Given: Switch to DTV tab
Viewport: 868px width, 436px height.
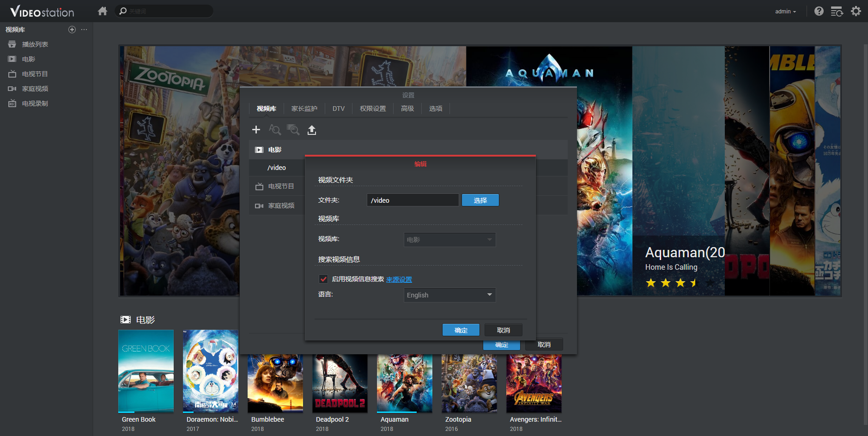Looking at the screenshot, I should click(x=339, y=109).
